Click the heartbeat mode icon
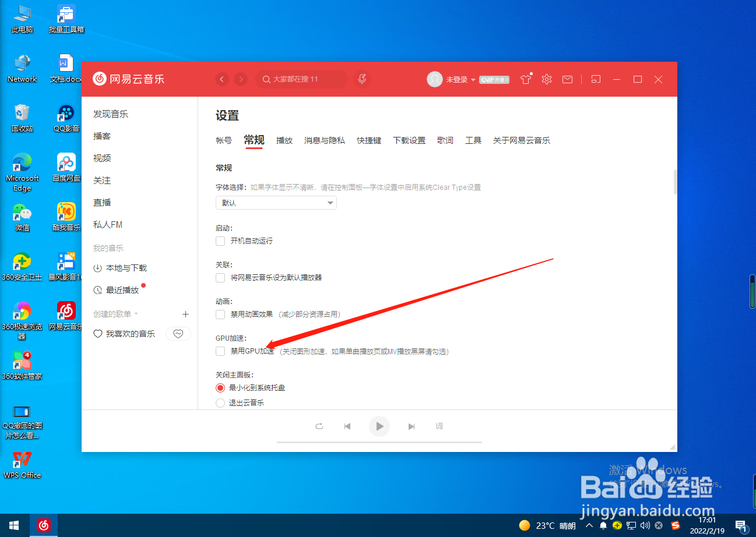The width and height of the screenshot is (756, 537). (x=178, y=334)
